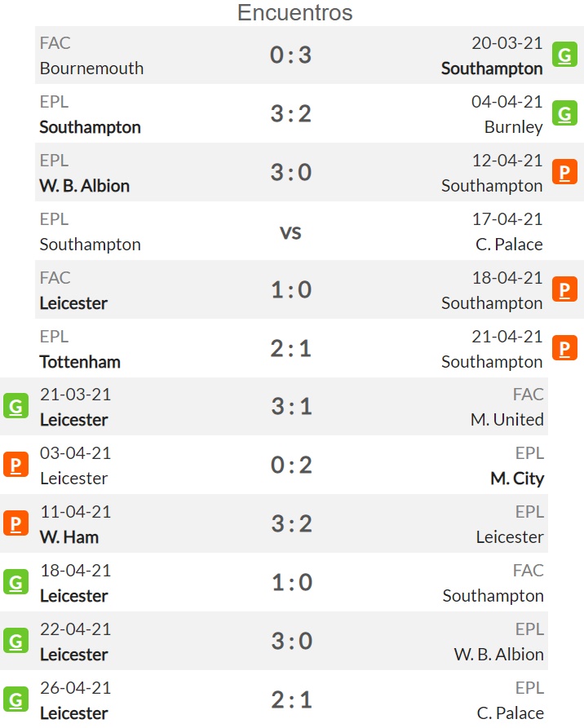Click green G badge for Bournemouth 0:3 Southampton
The height and width of the screenshot is (728, 584).
[x=564, y=55]
